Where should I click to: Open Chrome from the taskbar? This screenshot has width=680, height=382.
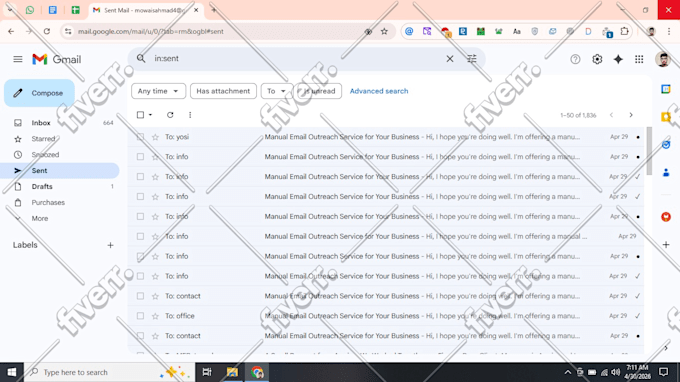pyautogui.click(x=257, y=372)
